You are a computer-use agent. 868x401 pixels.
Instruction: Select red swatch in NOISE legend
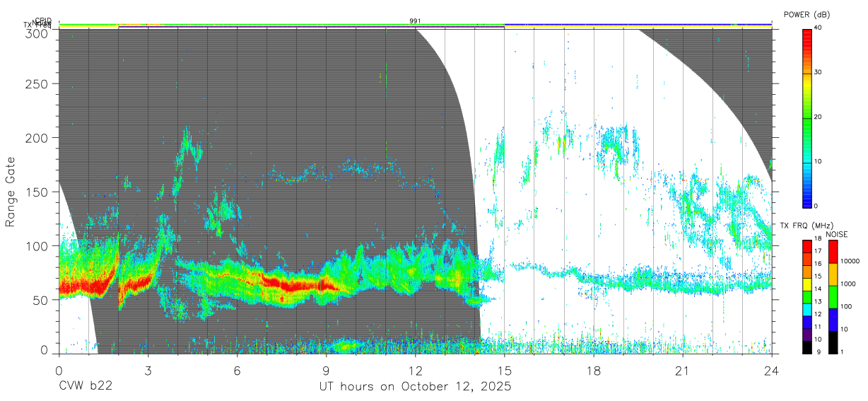coord(833,252)
